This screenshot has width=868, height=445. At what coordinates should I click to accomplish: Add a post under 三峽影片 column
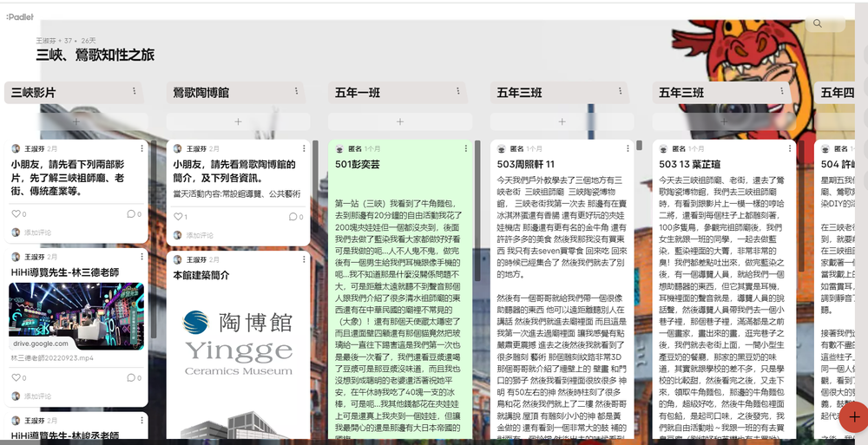coord(76,121)
